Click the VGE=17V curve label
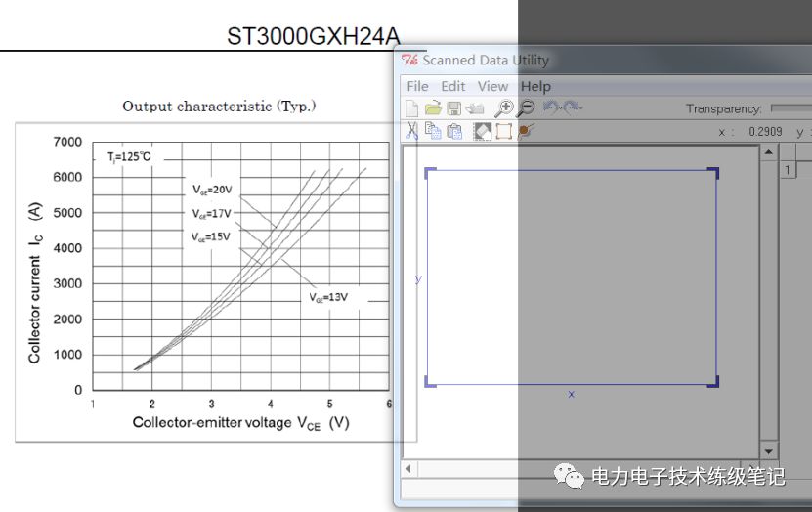 tap(211, 213)
